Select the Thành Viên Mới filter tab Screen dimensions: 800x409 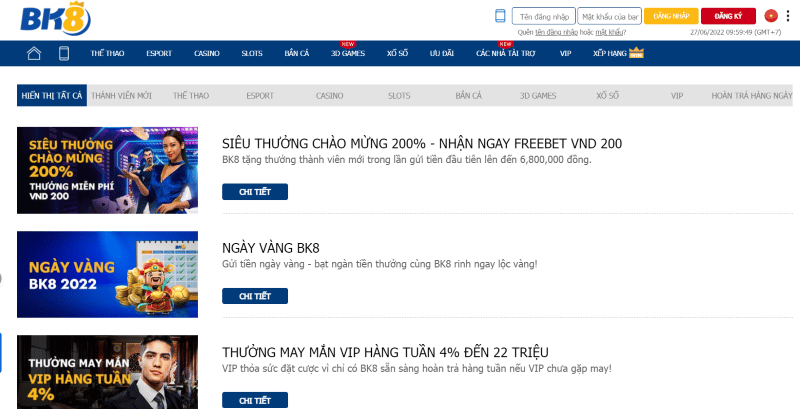pyautogui.click(x=121, y=95)
